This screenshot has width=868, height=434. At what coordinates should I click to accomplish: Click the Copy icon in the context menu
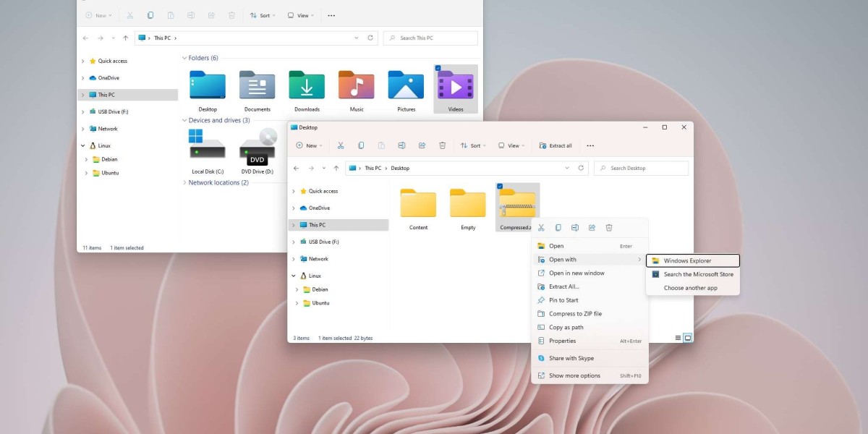tap(558, 227)
